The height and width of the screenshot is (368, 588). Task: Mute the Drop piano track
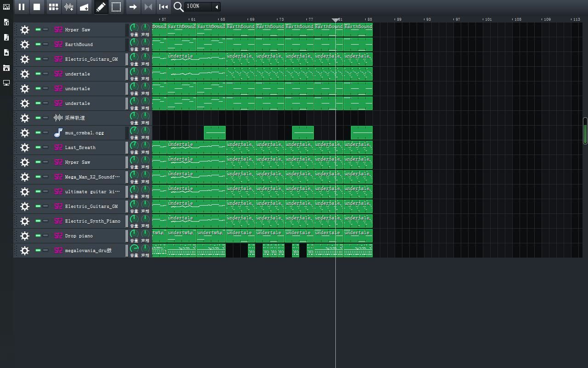point(38,236)
